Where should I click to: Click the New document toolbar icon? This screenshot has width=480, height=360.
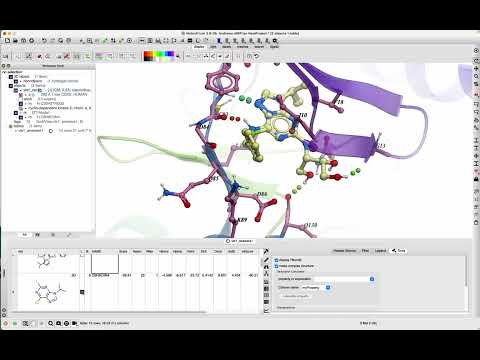[7, 41]
